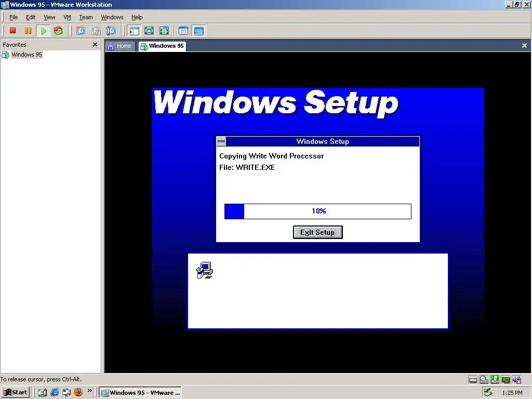The image size is (532, 399).
Task: Click the Exit Setup button
Action: (317, 232)
